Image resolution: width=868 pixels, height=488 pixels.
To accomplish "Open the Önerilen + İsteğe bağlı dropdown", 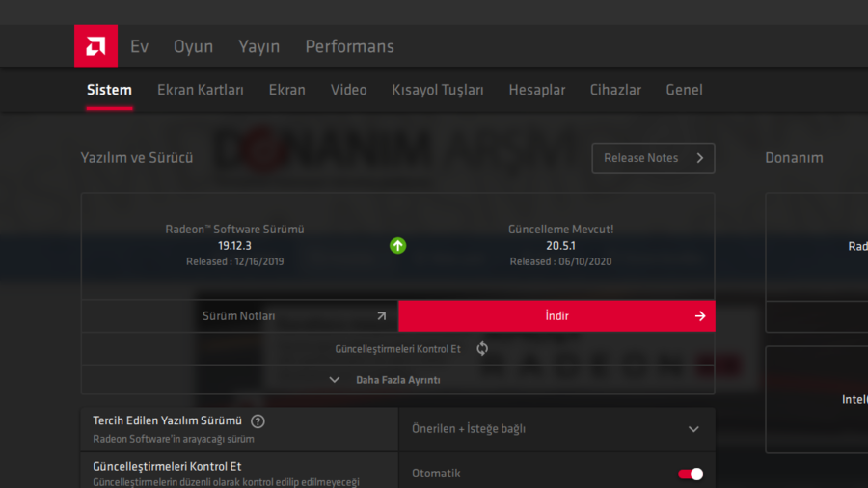I will click(556, 429).
